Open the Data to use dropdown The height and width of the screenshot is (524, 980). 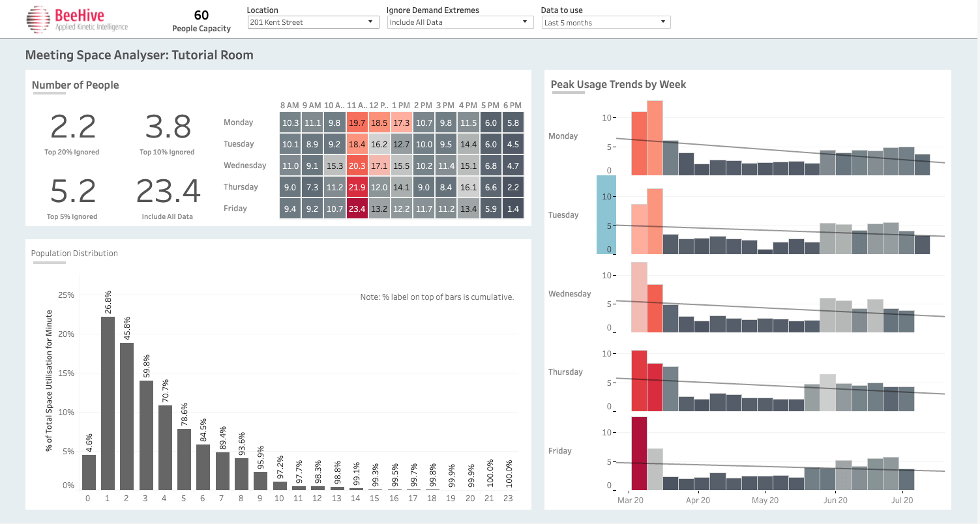click(606, 22)
